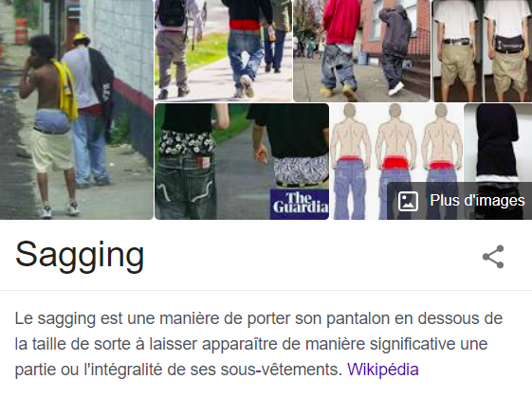
Task: Click the share icon beside Sagging title
Action: pyautogui.click(x=493, y=257)
